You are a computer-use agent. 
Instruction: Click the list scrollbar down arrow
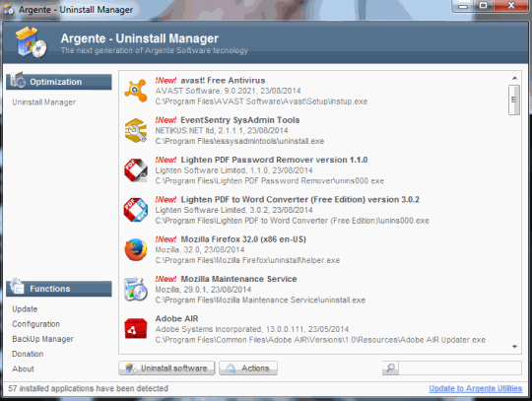(514, 347)
